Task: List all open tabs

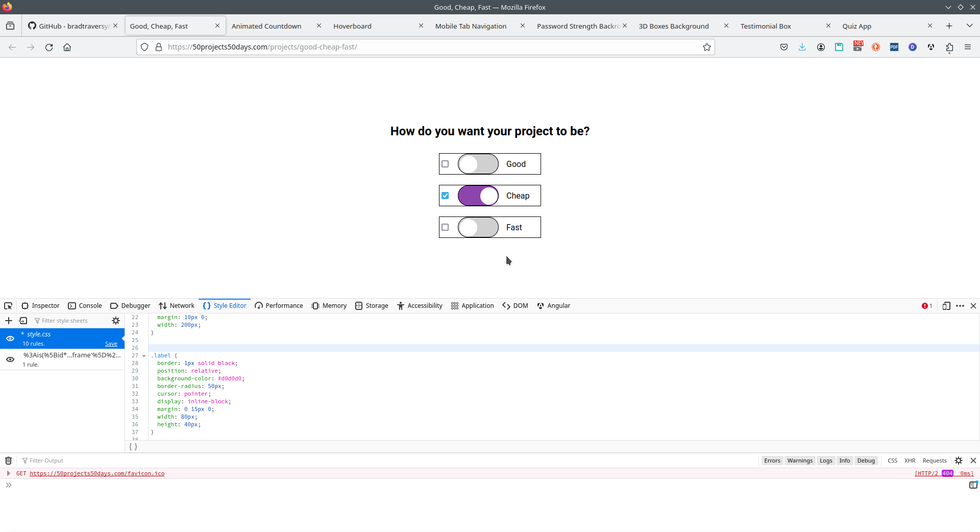Action: pyautogui.click(x=970, y=26)
